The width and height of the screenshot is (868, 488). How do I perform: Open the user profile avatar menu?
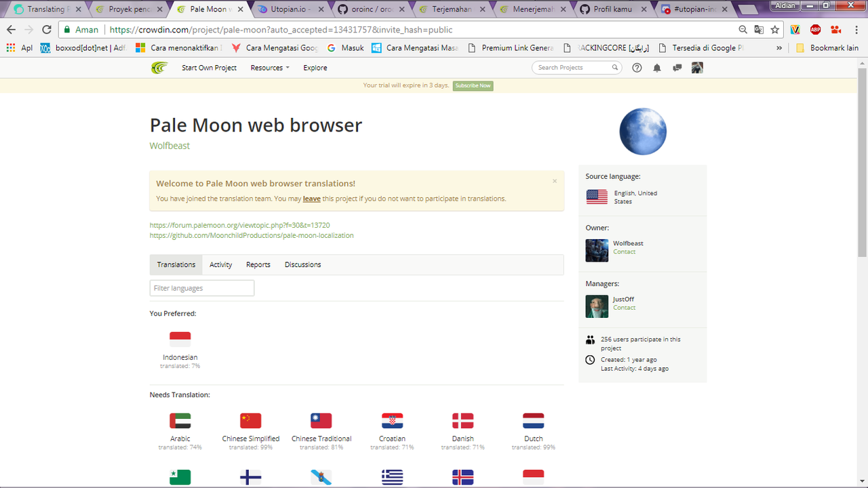697,68
